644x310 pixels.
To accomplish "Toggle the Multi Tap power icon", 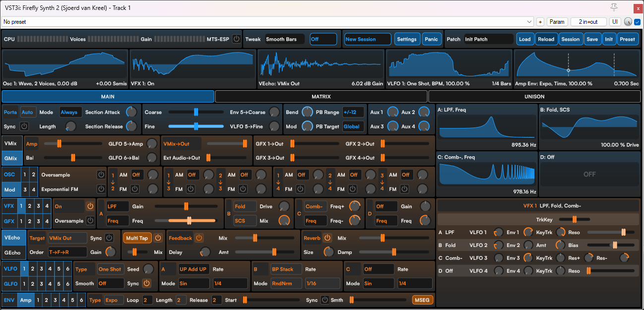I will click(158, 238).
